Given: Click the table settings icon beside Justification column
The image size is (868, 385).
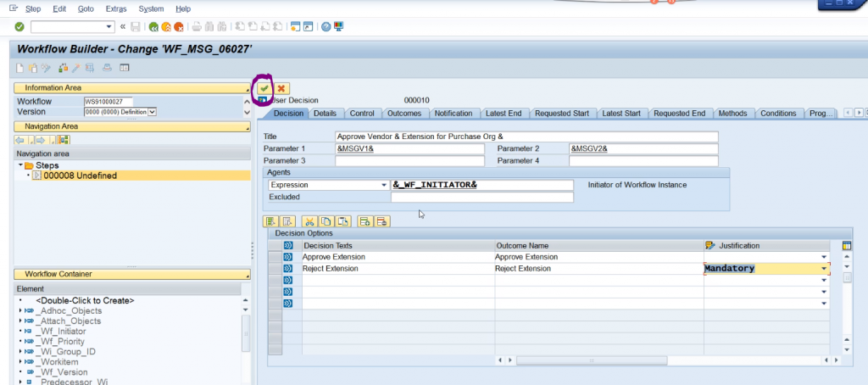Looking at the screenshot, I should pos(846,245).
